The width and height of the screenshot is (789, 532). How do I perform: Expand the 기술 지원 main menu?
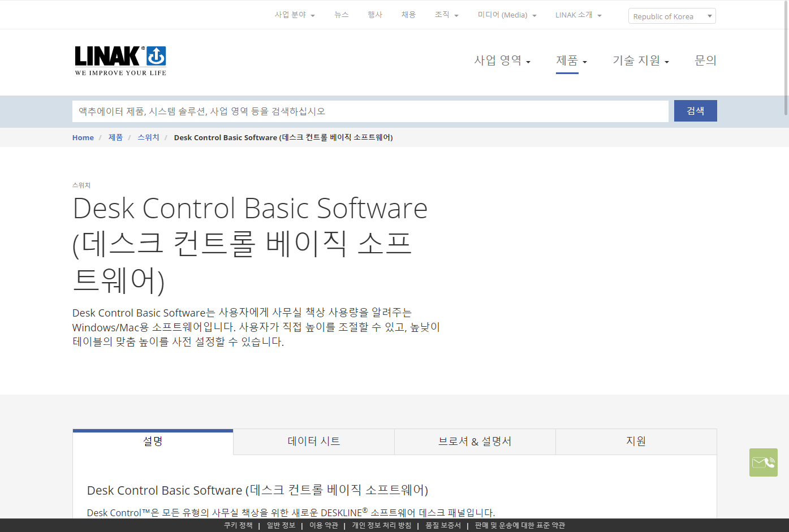[x=641, y=60]
